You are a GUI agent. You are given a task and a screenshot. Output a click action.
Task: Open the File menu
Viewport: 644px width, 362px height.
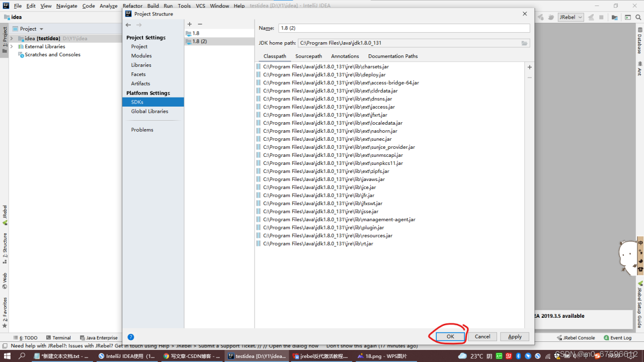pyautogui.click(x=18, y=6)
